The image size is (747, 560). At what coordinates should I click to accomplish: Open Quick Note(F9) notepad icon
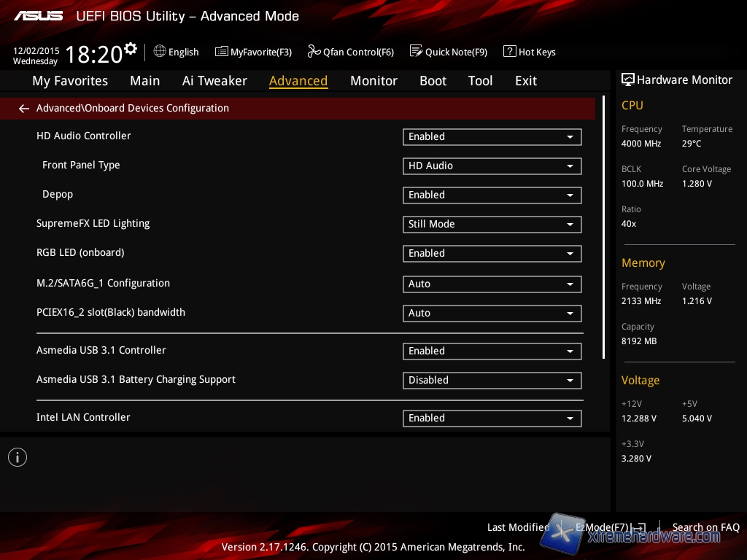click(416, 52)
